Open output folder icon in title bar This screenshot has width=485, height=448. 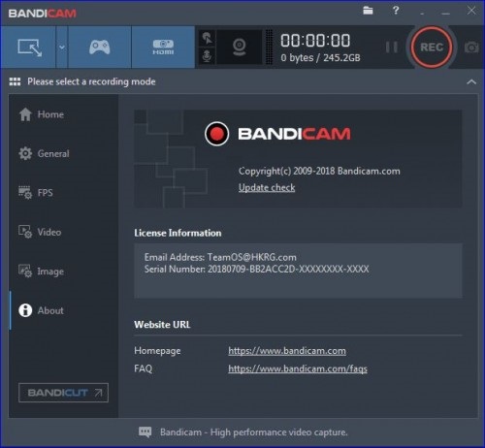pyautogui.click(x=368, y=11)
